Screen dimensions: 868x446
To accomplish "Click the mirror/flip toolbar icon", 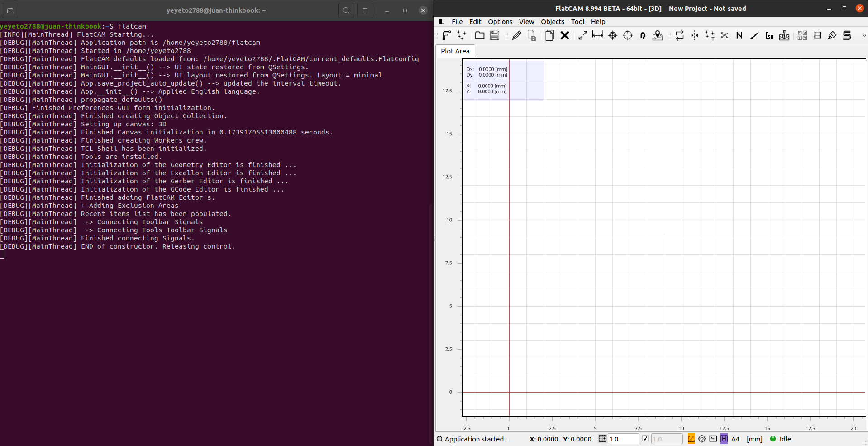I will coord(695,35).
